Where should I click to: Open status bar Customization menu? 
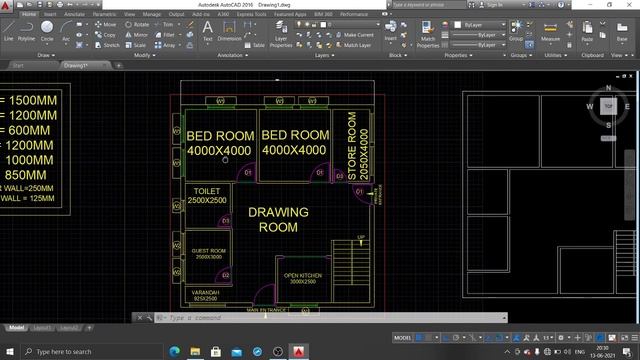(x=635, y=338)
